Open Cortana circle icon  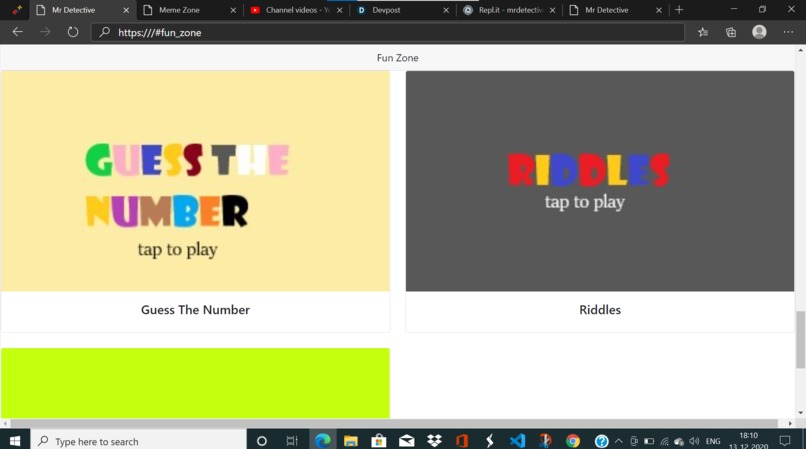(261, 441)
